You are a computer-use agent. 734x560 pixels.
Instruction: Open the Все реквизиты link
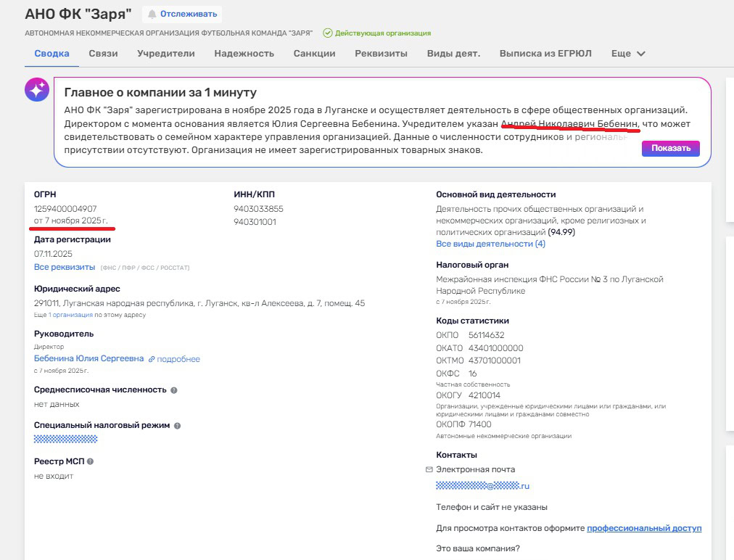(64, 267)
